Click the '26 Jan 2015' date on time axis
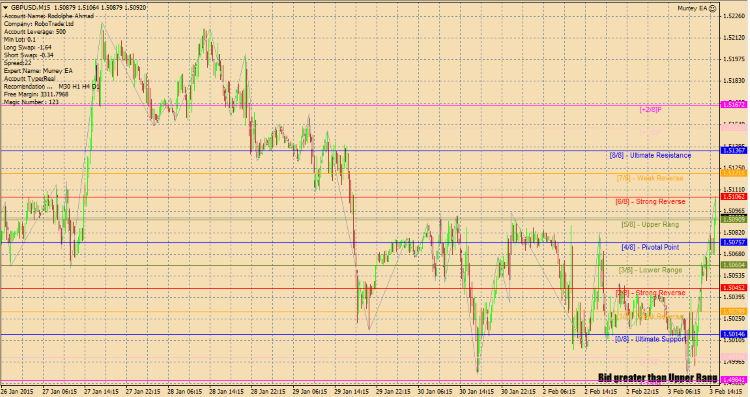Image resolution: width=750 pixels, height=397 pixels. pyautogui.click(x=17, y=391)
